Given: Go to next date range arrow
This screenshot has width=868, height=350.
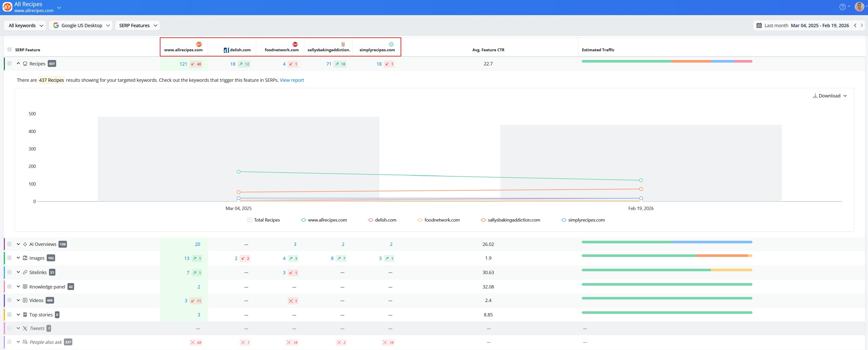Looking at the screenshot, I should (x=862, y=25).
